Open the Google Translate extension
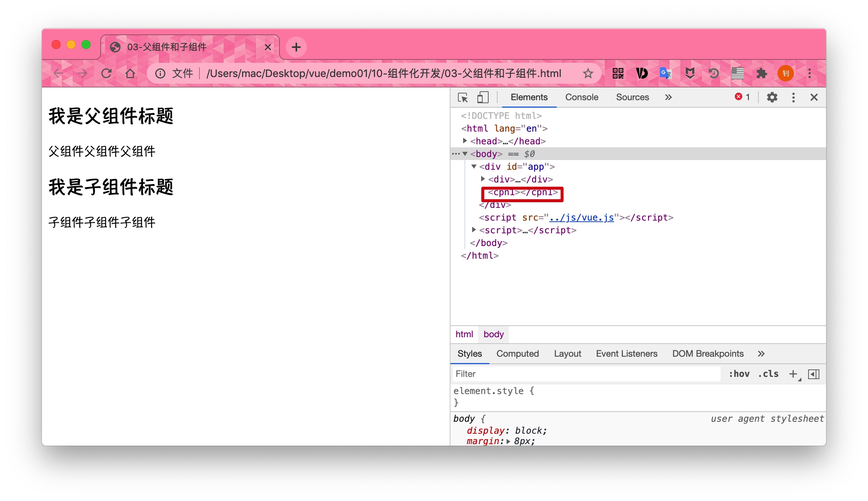868x501 pixels. tap(665, 73)
